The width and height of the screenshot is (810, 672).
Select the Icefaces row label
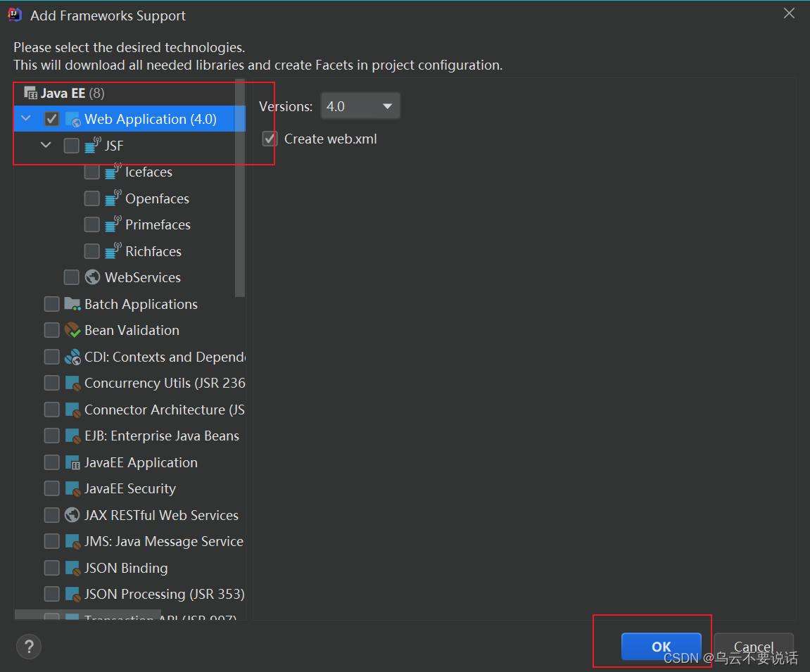click(148, 172)
